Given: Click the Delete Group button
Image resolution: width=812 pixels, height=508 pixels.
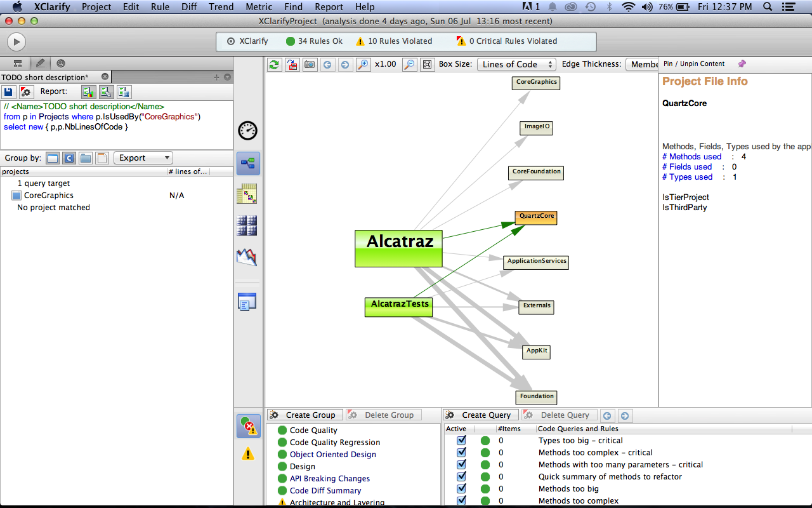Looking at the screenshot, I should pos(383,415).
